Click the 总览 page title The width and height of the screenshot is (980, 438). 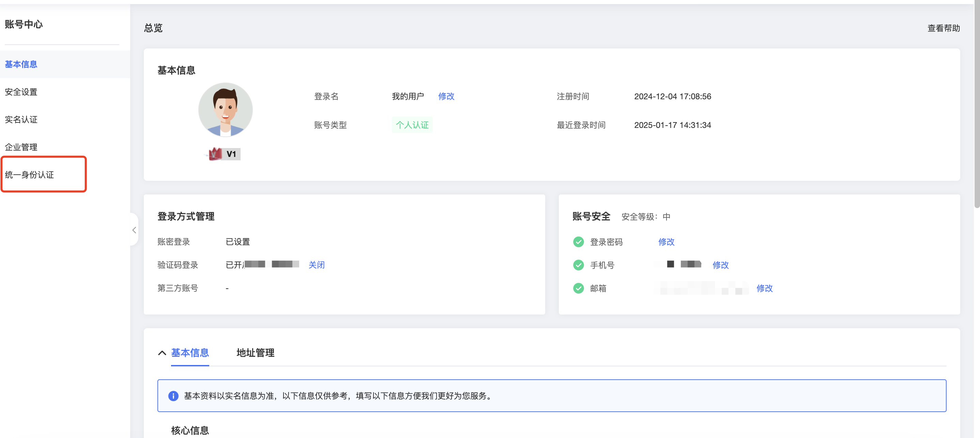pos(153,28)
